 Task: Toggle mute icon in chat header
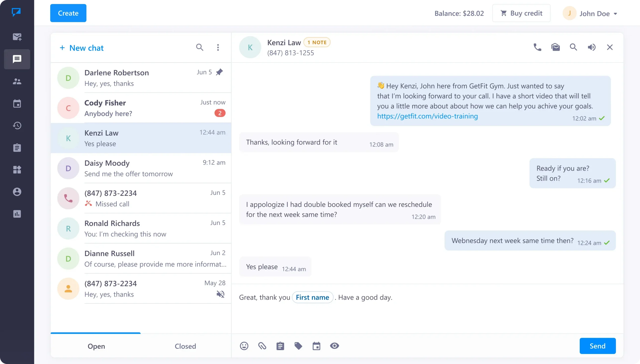point(592,47)
